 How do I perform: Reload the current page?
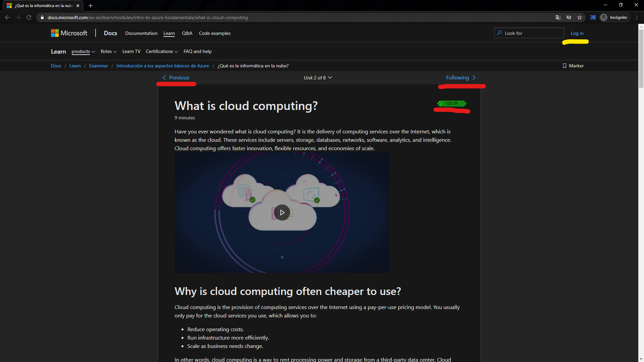click(x=29, y=17)
